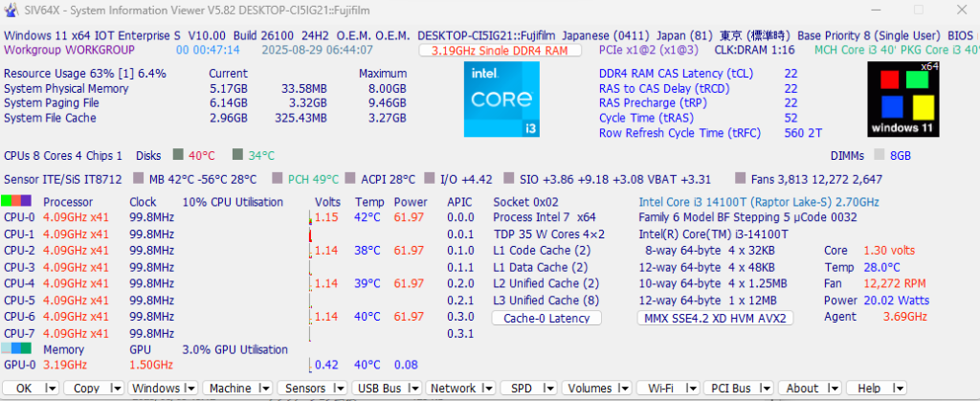The image size is (980, 401).
Task: Click the Socket 0x02 text
Action: pyautogui.click(x=525, y=202)
